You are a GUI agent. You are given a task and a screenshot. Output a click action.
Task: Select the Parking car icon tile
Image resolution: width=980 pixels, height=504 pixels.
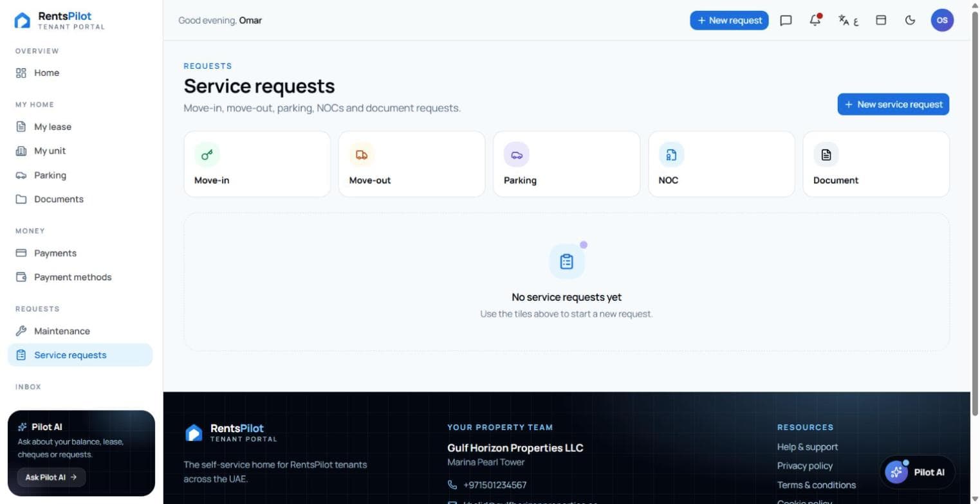click(x=566, y=164)
